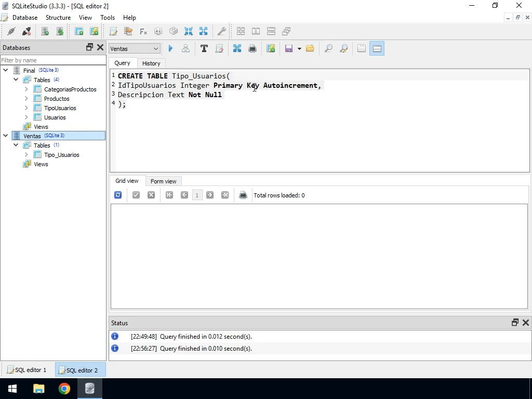The width and height of the screenshot is (532, 399).
Task: Click the Import arrows-inward icon
Action: [x=188, y=31]
